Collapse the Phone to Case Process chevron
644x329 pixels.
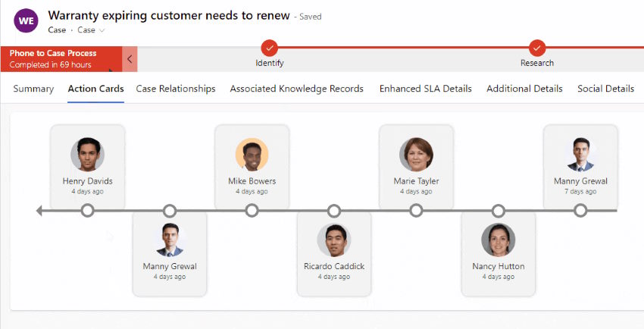(130, 59)
